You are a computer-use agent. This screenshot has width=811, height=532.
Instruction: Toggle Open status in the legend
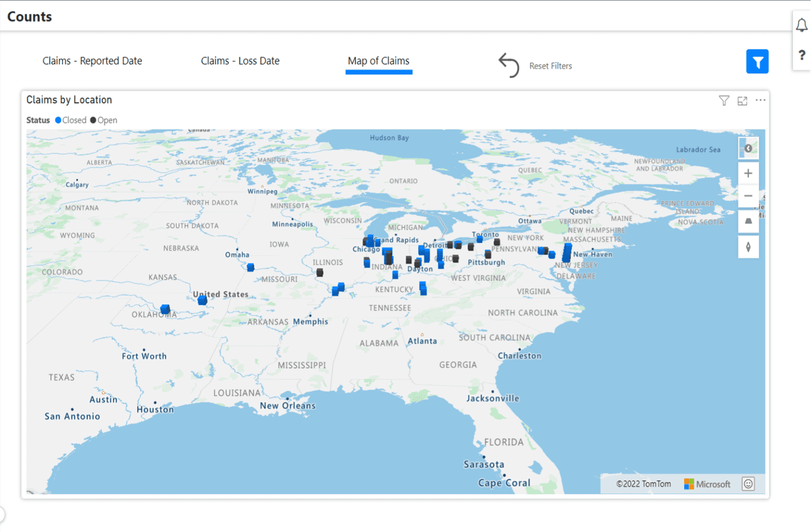(104, 120)
